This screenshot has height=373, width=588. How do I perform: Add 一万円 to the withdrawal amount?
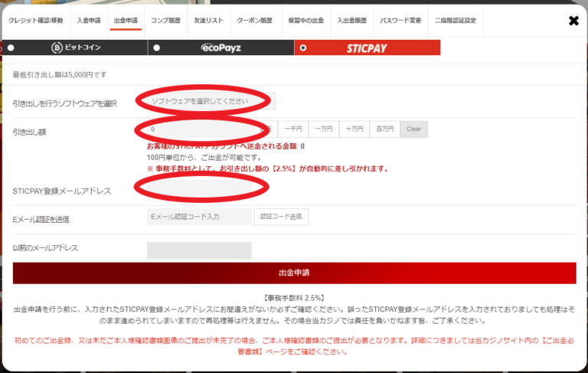[x=324, y=129]
